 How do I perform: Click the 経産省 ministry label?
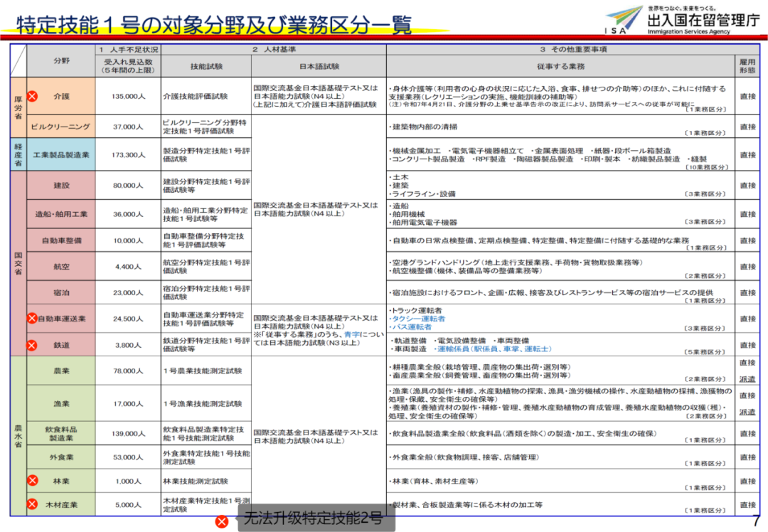[18, 154]
